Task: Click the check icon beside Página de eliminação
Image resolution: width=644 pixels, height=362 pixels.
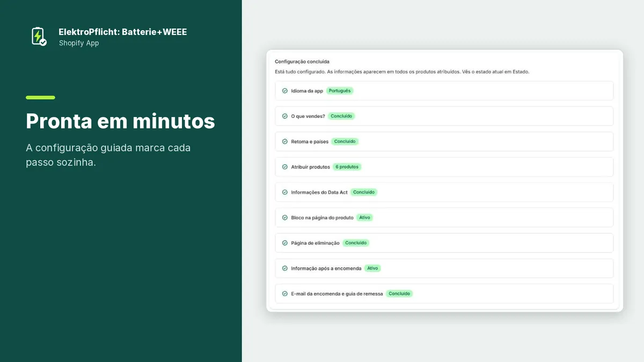Action: [285, 243]
